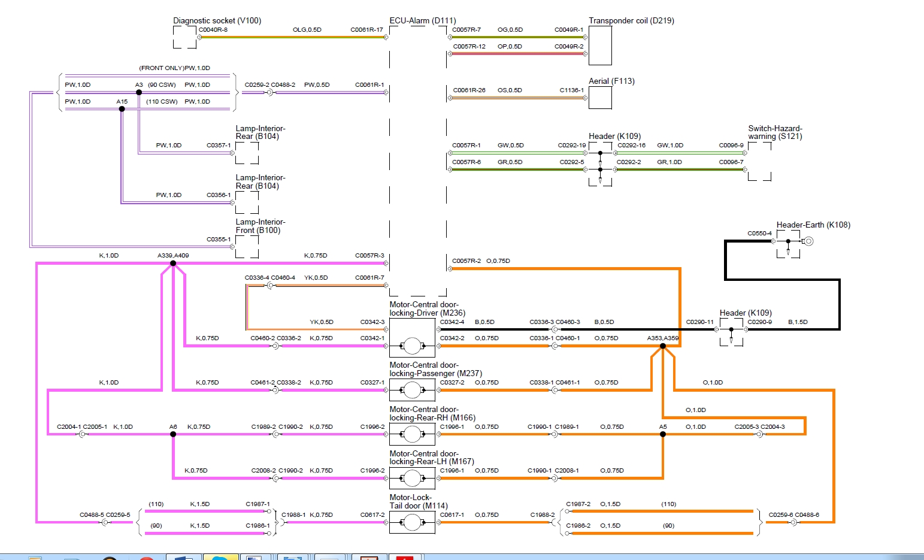
Task: Click the Rear-LH door locking motor M167 symbol
Action: point(412,478)
